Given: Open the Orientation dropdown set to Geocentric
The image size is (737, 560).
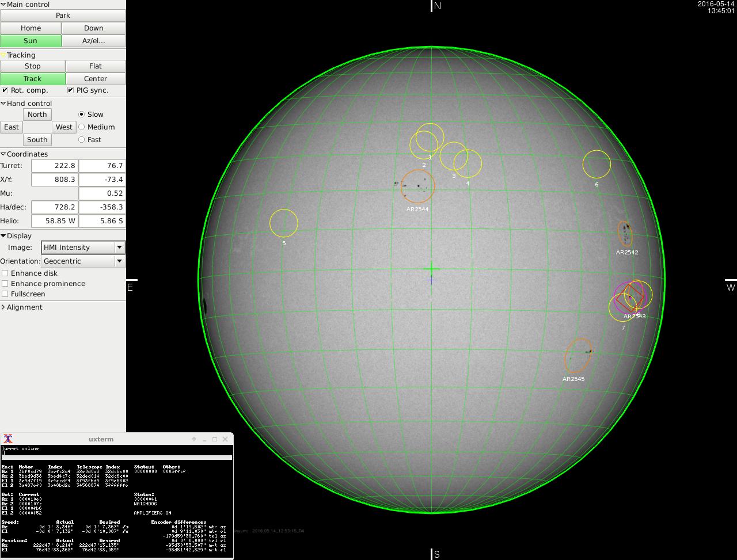Looking at the screenshot, I should (83, 261).
